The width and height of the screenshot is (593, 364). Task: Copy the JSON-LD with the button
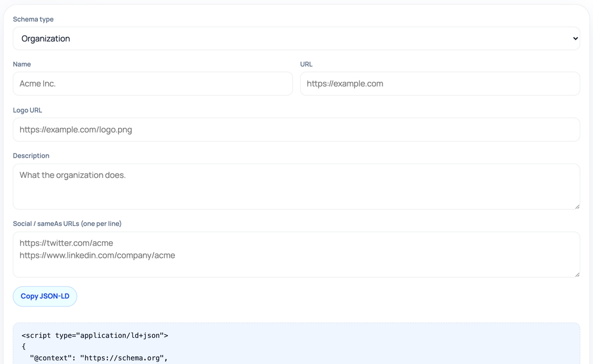click(x=45, y=296)
